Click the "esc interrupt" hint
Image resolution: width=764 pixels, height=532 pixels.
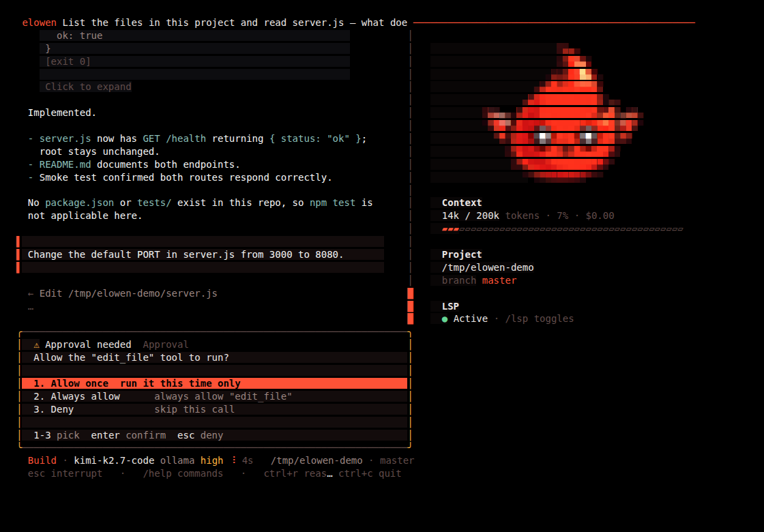tap(65, 473)
